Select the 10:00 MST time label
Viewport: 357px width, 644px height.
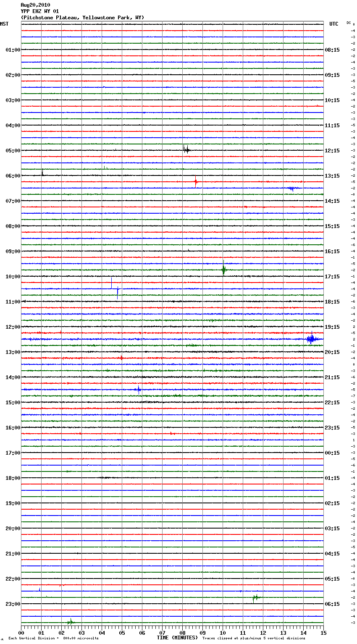13,277
